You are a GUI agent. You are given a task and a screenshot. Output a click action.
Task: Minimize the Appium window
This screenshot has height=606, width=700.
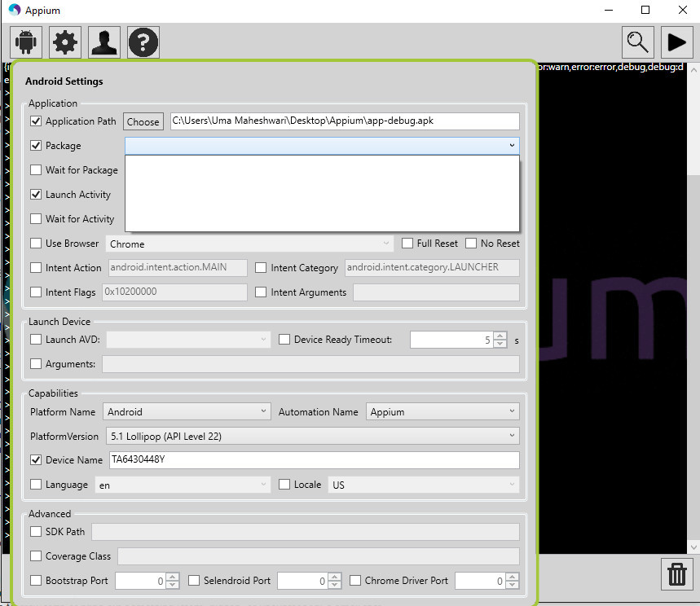tap(609, 10)
